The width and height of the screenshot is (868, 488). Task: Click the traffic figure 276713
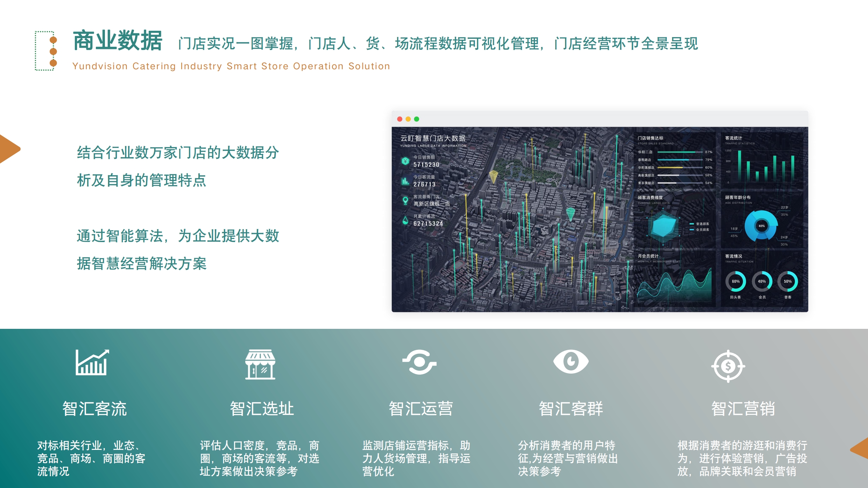point(424,184)
